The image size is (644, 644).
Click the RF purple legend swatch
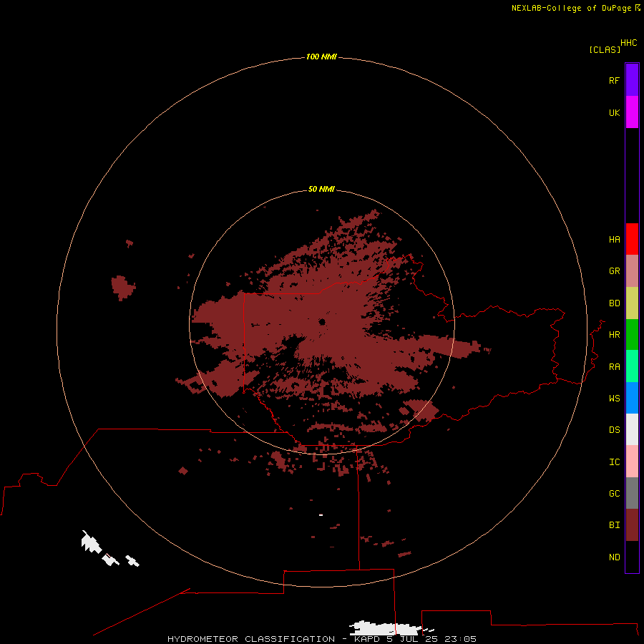click(632, 80)
